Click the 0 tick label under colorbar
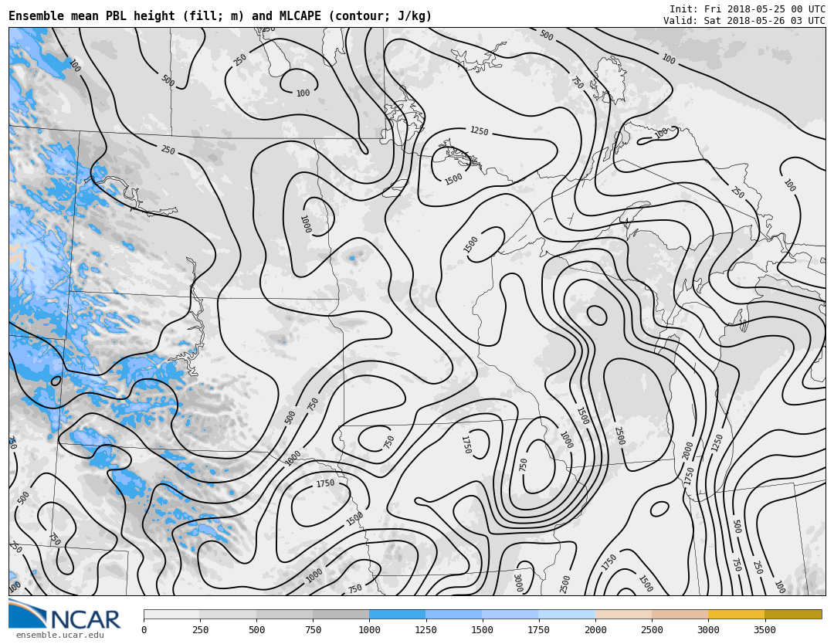Viewport: 834px width, 644px height. (x=144, y=630)
